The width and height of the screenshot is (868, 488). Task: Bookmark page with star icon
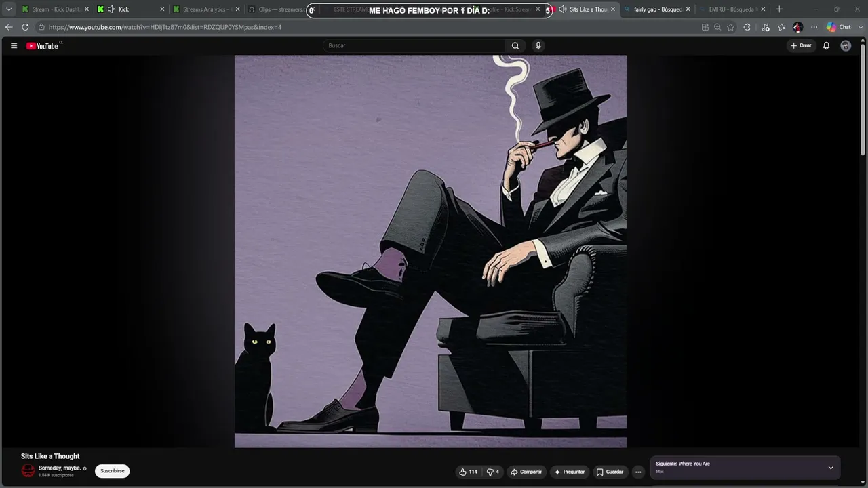coord(730,27)
